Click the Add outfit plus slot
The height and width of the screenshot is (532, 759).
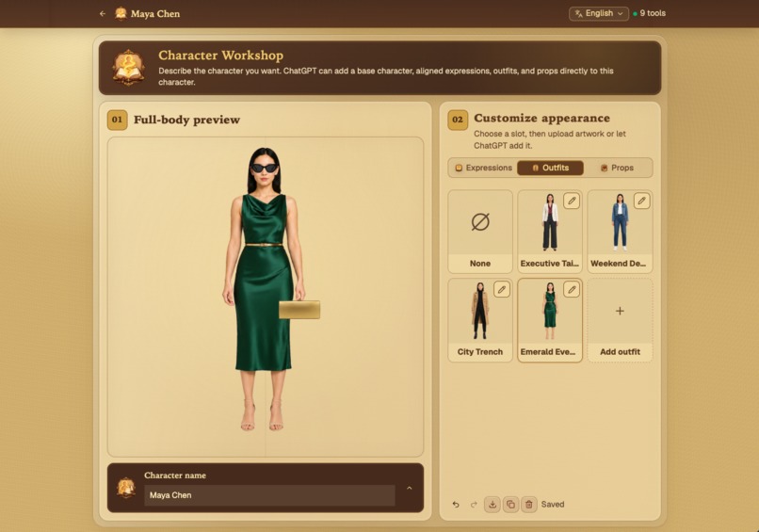point(620,320)
